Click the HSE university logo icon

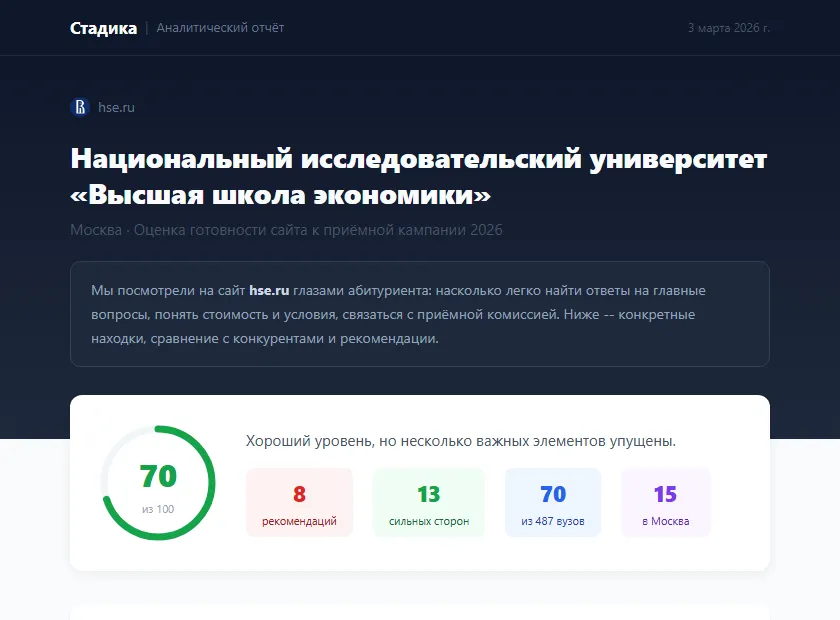point(80,107)
